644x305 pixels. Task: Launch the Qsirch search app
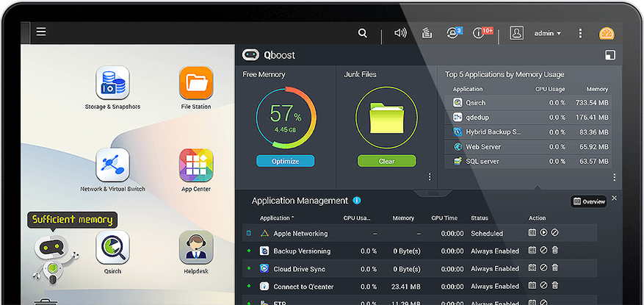[112, 248]
